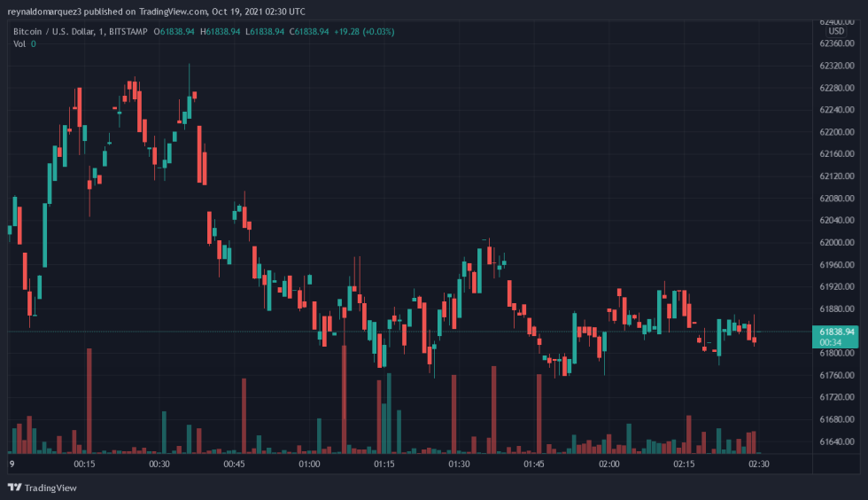The image size is (868, 500).
Task: Click the tallest red volume bar near 00:15
Action: pos(89,401)
